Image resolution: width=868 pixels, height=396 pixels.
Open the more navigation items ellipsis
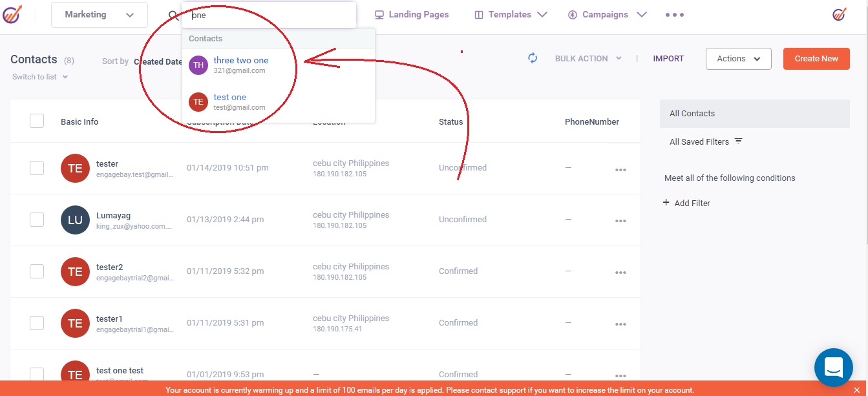tap(674, 15)
